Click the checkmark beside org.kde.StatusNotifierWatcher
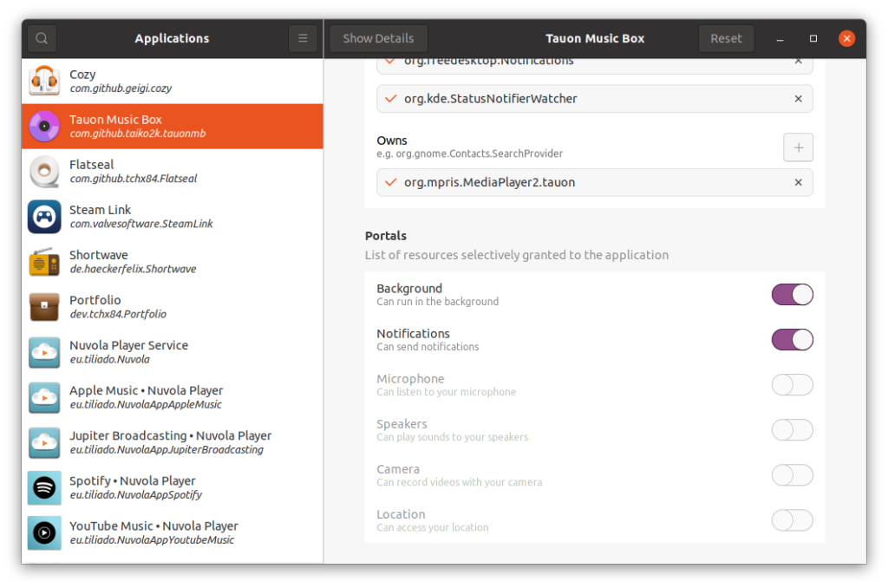The width and height of the screenshot is (888, 588). click(x=390, y=99)
